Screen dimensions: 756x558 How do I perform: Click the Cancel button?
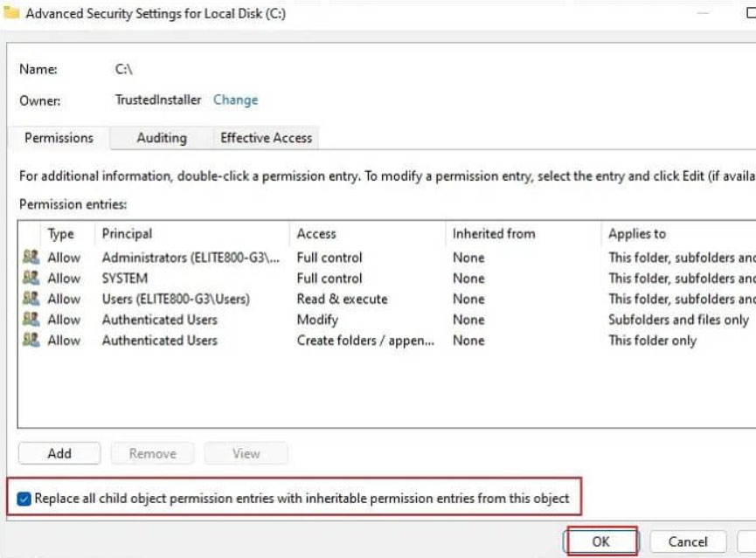[688, 541]
